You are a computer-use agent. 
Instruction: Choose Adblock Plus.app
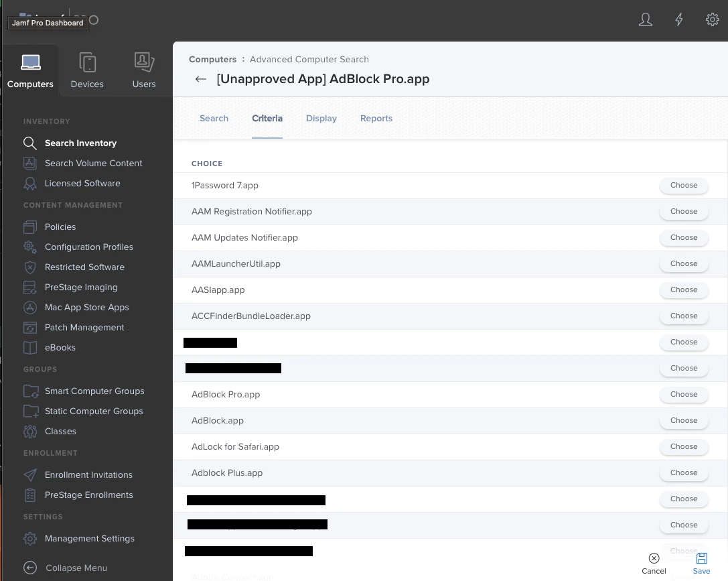[683, 473]
